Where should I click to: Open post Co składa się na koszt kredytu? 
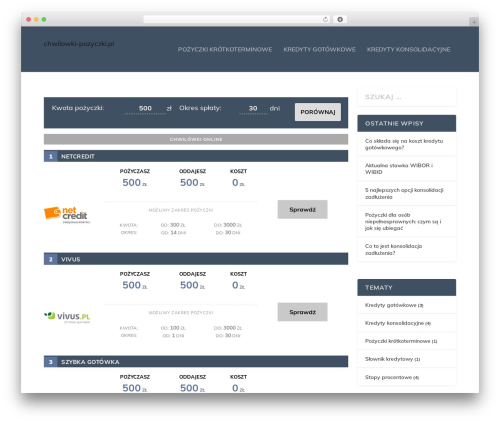pos(404,144)
